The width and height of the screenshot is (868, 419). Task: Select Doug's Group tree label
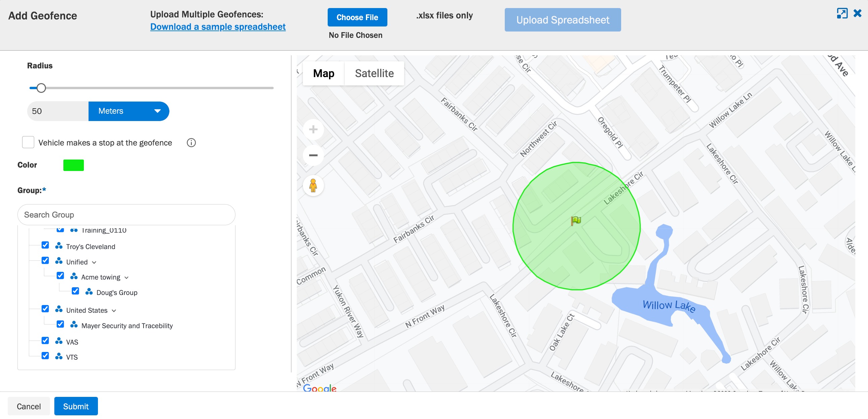(x=117, y=293)
